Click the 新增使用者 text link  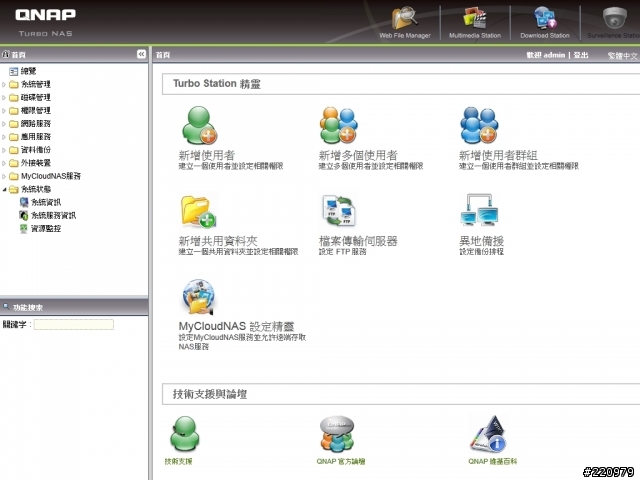(207, 155)
